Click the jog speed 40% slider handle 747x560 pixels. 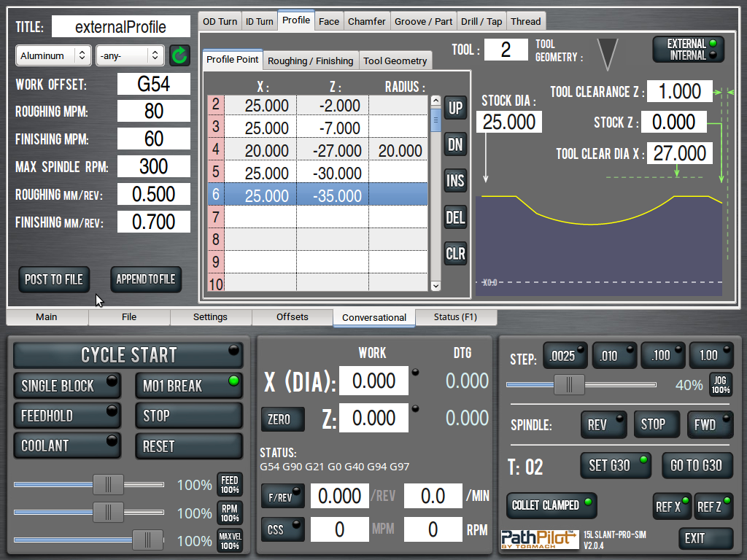coord(569,385)
